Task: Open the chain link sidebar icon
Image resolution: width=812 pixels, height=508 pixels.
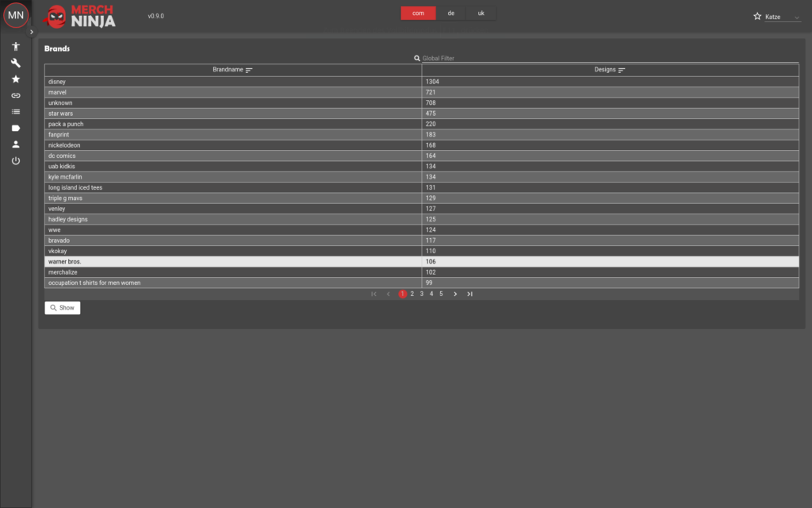Action: 16,95
